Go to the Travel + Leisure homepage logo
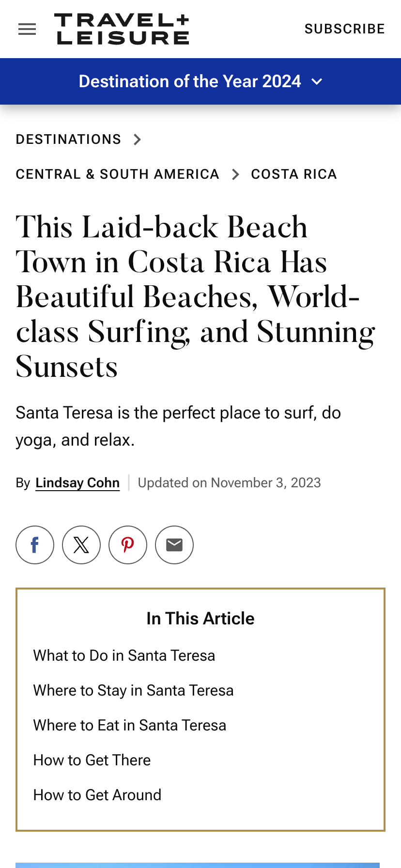401x868 pixels. (x=122, y=29)
